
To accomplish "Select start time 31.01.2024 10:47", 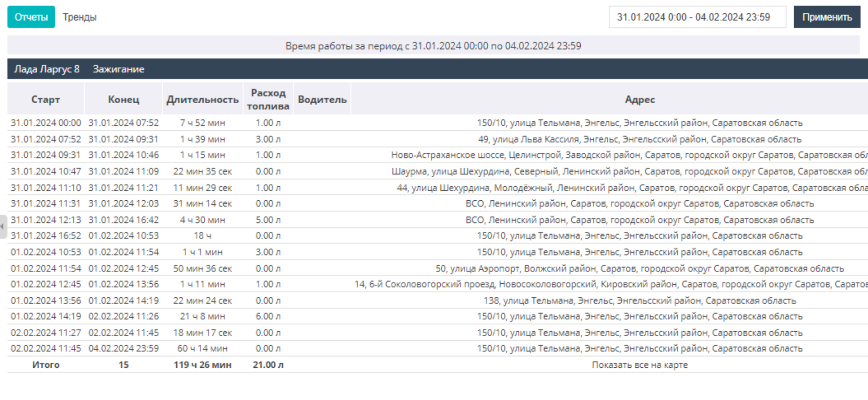I will pos(46,171).
